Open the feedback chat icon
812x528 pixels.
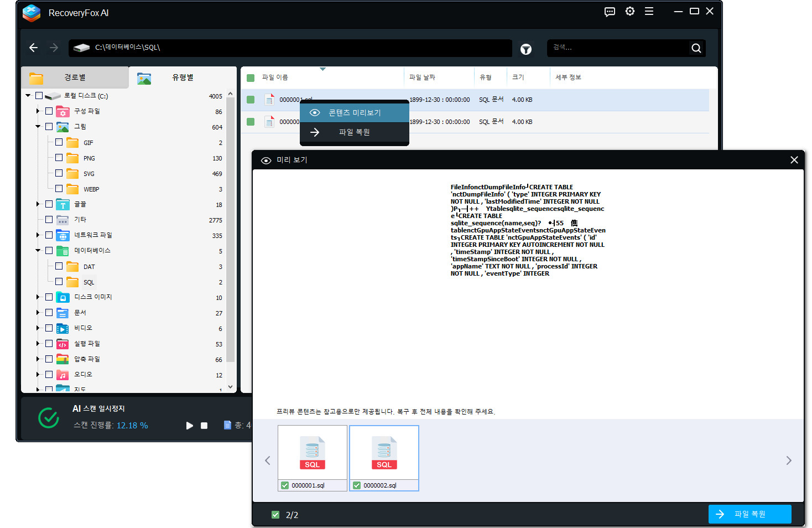click(x=610, y=12)
